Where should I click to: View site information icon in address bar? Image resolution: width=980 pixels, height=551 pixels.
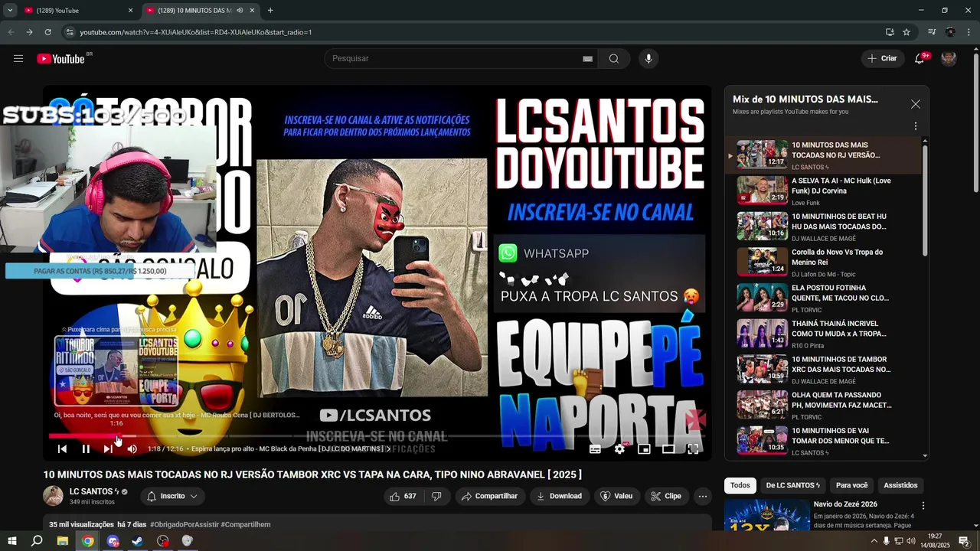70,32
